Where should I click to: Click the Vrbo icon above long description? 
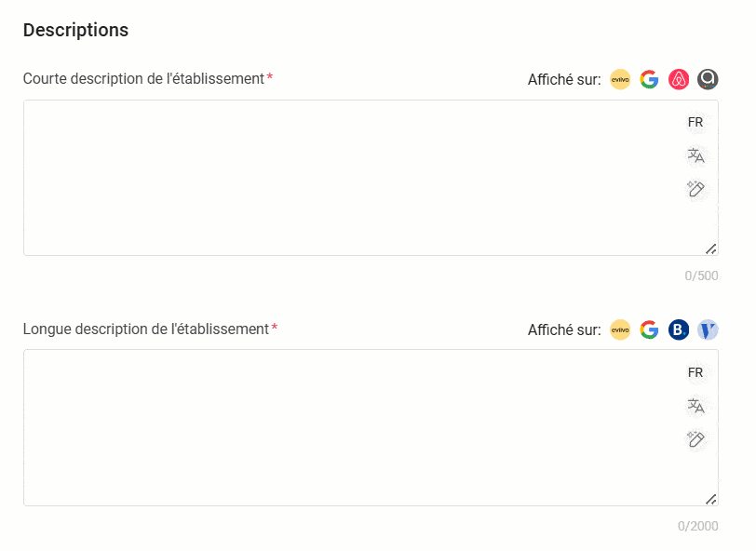(x=708, y=329)
